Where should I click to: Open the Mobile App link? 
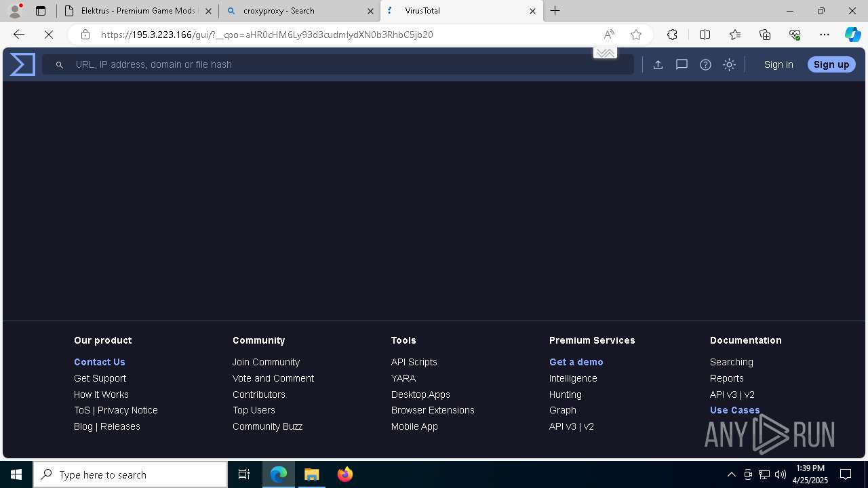coord(414,426)
